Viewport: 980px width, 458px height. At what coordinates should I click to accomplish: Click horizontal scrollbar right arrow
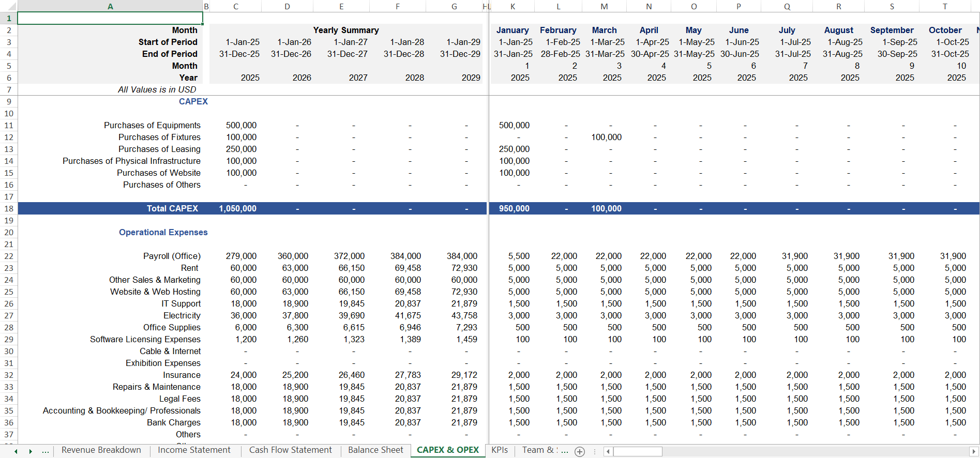tap(974, 451)
